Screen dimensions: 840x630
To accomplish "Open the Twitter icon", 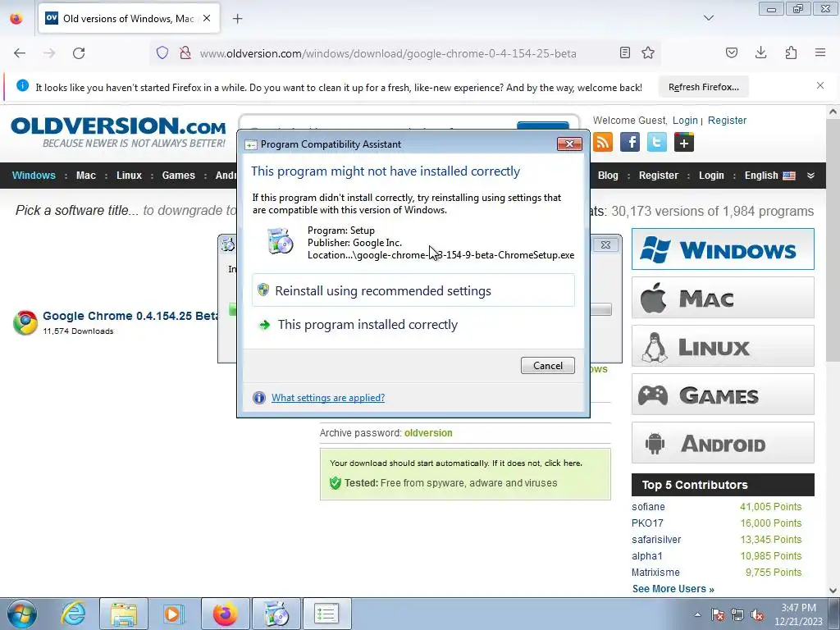I will click(x=657, y=142).
